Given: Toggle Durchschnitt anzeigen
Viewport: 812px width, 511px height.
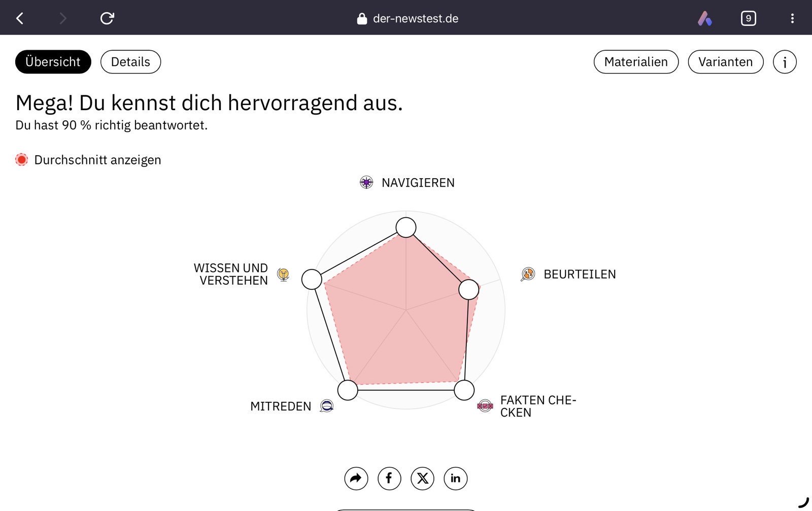Looking at the screenshot, I should pyautogui.click(x=21, y=159).
